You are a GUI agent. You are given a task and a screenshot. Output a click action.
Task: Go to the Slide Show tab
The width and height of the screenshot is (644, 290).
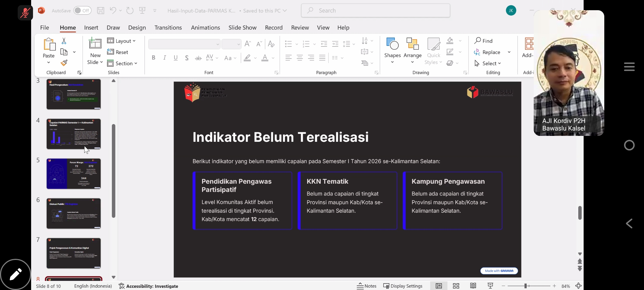(242, 28)
